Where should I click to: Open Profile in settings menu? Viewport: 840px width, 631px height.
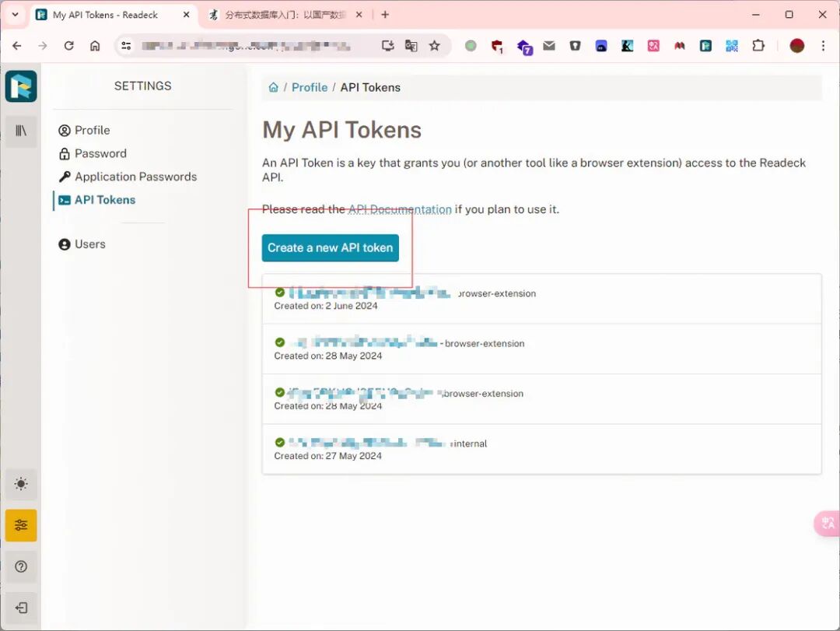84,130
